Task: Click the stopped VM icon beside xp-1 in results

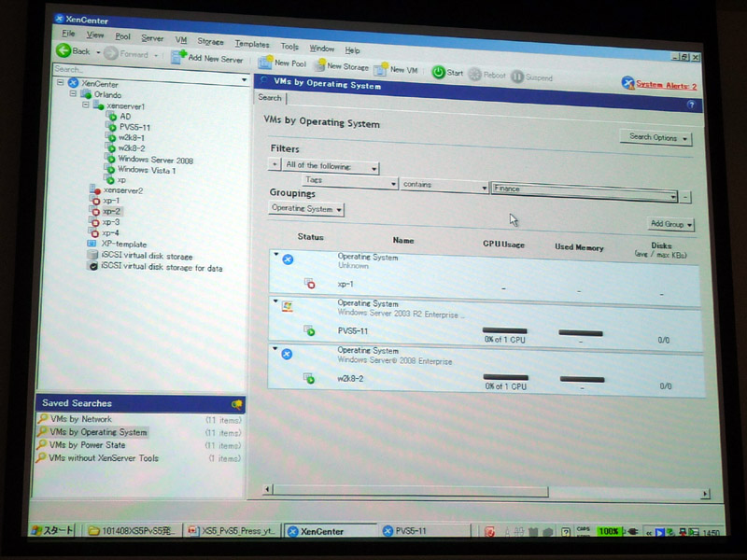Action: pos(310,284)
